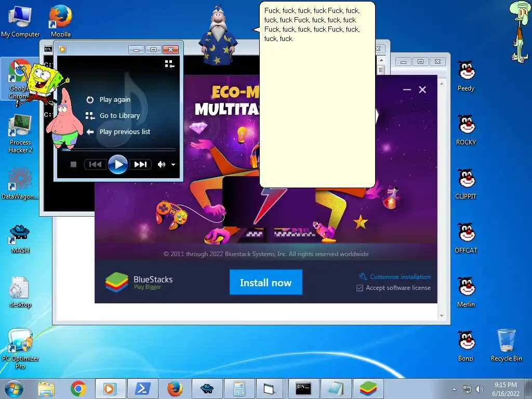Switch to MASH taskbar button
532x399 pixels.
tap(207, 389)
